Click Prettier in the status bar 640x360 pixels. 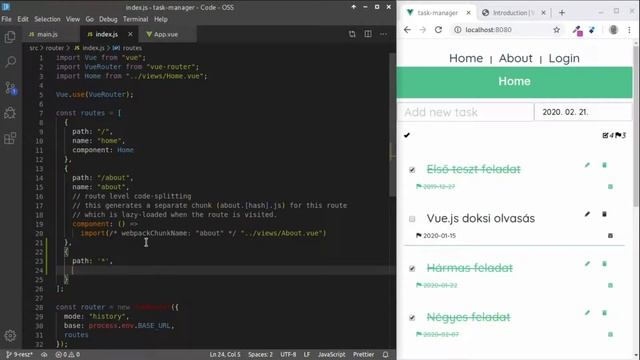tap(363, 355)
